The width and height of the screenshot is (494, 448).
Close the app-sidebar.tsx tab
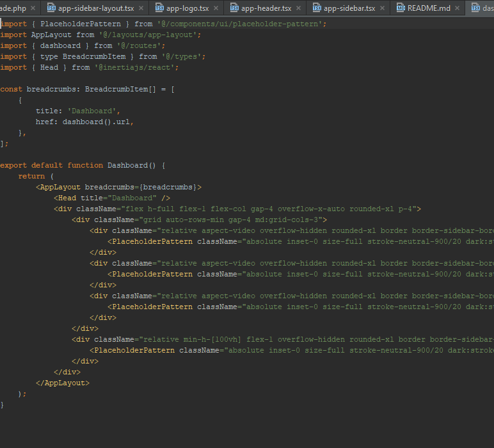pos(383,8)
